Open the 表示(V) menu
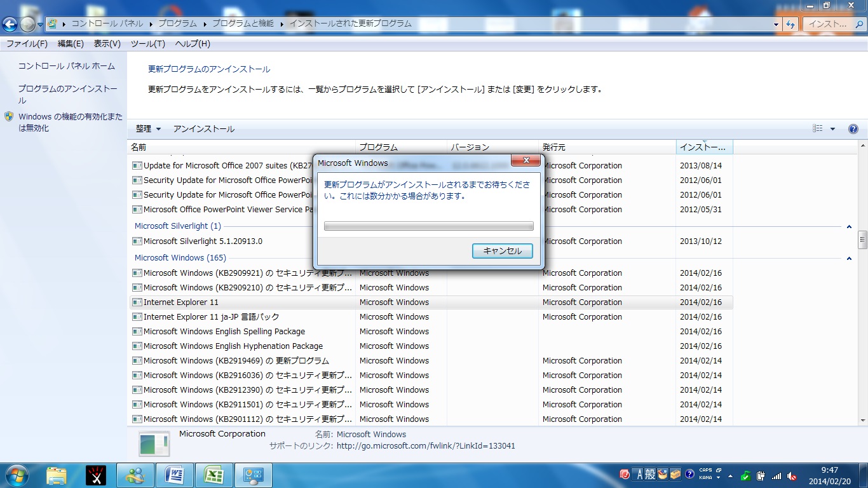 tap(107, 44)
